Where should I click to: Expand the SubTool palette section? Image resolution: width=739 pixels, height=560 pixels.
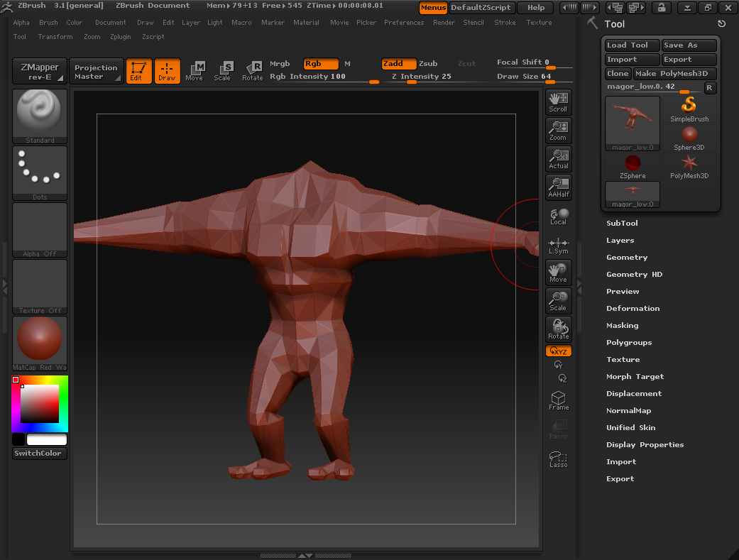pyautogui.click(x=622, y=224)
